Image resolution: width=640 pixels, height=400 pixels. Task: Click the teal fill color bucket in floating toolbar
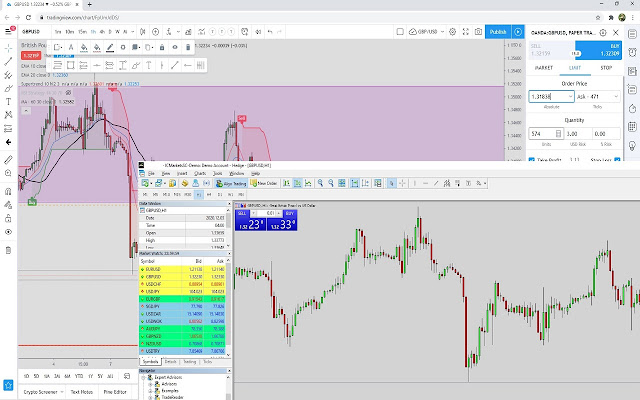[84, 47]
